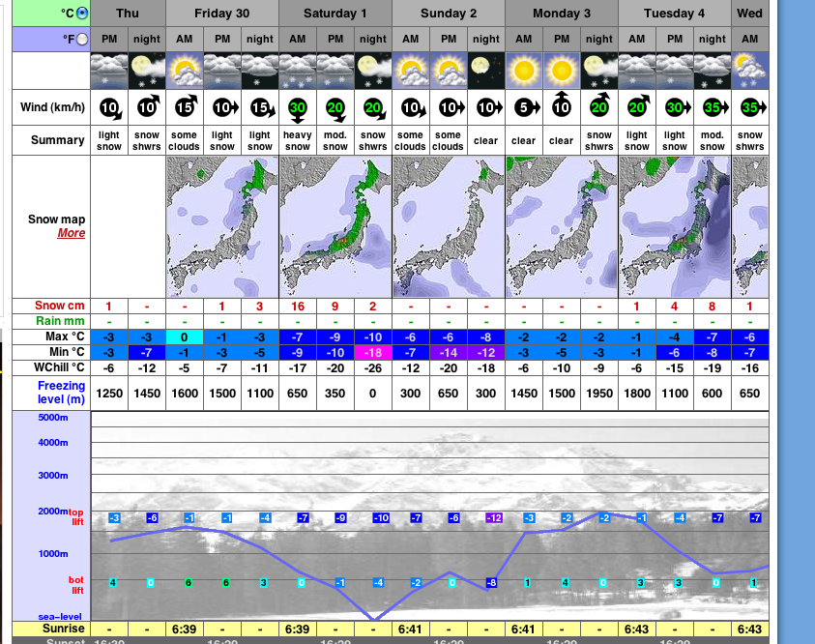Click the Monday 3 day header
The width and height of the screenshot is (815, 644).
(562, 13)
